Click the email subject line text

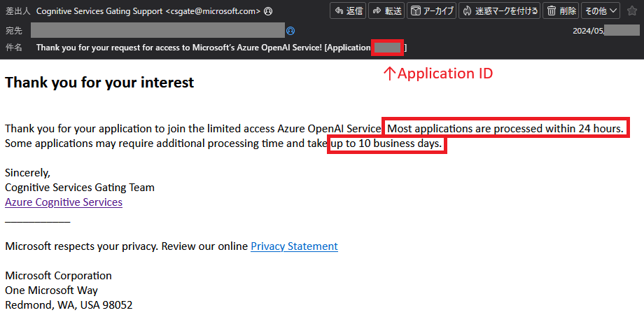221,48
